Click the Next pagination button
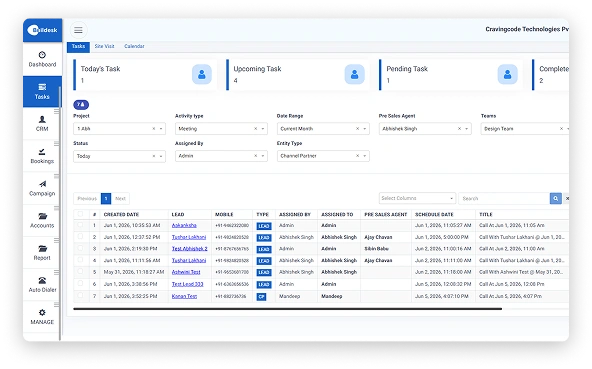The height and width of the screenshot is (369, 592). coord(120,199)
